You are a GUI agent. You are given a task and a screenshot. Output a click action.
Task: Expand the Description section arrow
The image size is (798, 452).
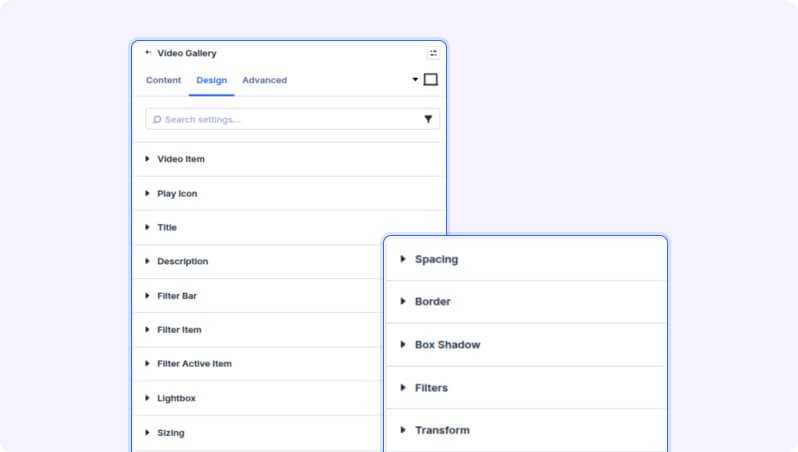147,261
